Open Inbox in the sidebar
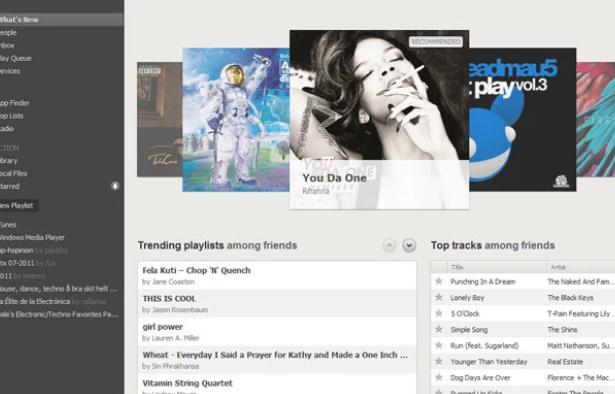Image resolution: width=615 pixels, height=394 pixels. pyautogui.click(x=7, y=45)
